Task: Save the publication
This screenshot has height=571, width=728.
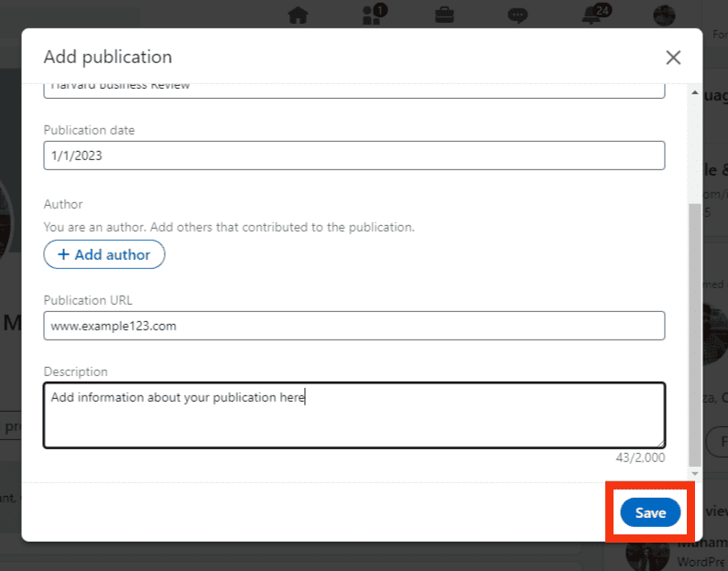Action: pyautogui.click(x=650, y=512)
